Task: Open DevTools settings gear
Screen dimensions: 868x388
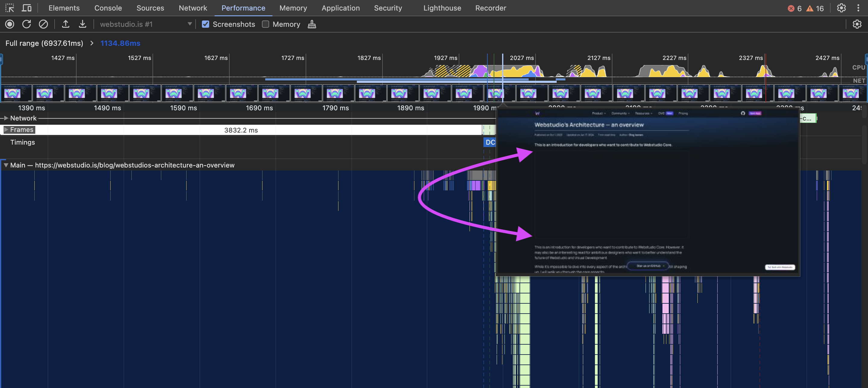Action: coord(841,8)
